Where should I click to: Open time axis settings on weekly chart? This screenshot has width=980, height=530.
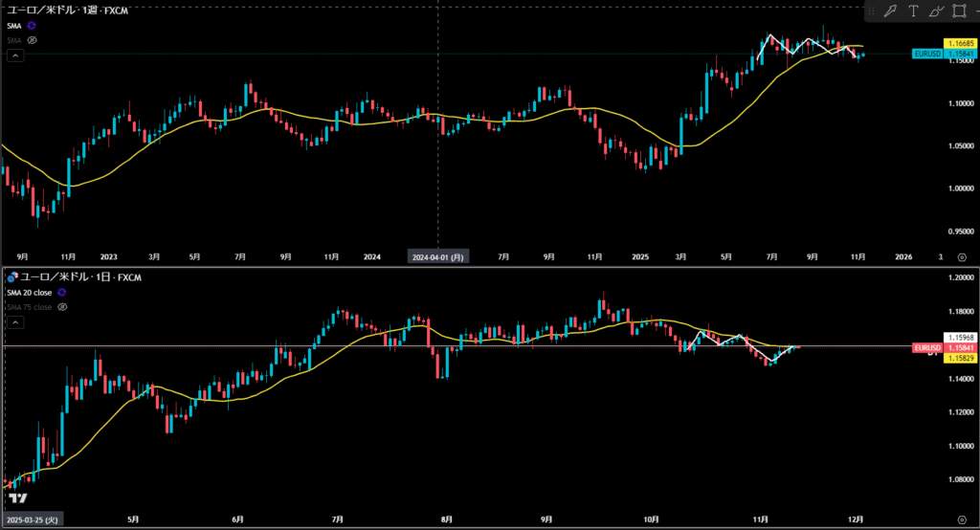[x=961, y=256]
